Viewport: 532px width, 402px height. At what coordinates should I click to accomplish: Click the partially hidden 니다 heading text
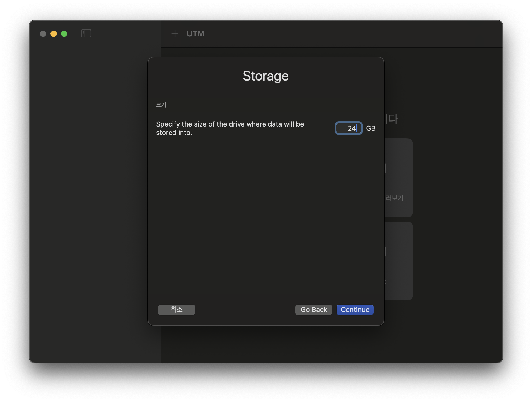pos(392,119)
